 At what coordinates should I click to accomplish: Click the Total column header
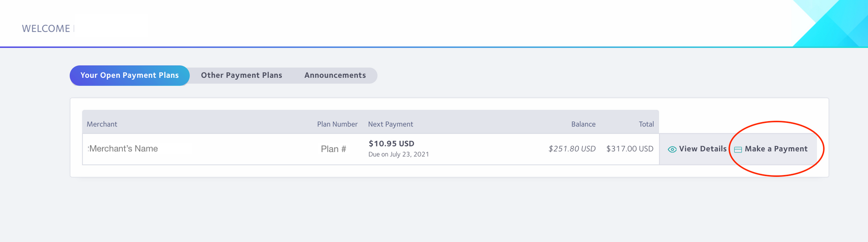tap(646, 124)
